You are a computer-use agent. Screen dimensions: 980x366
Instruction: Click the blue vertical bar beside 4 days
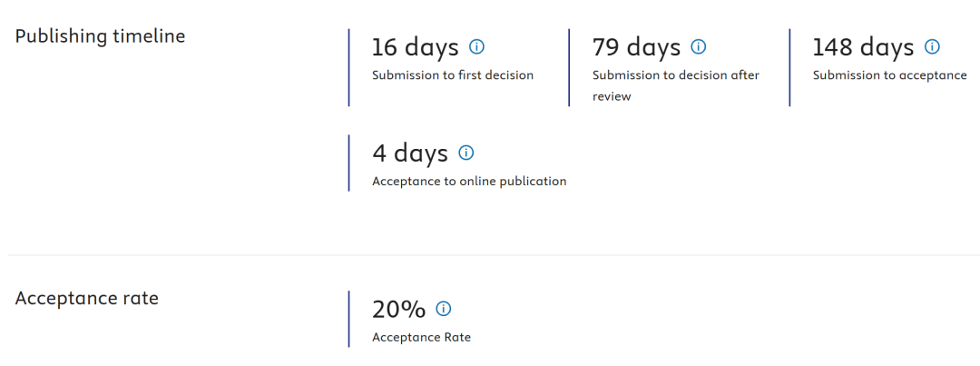(x=349, y=163)
